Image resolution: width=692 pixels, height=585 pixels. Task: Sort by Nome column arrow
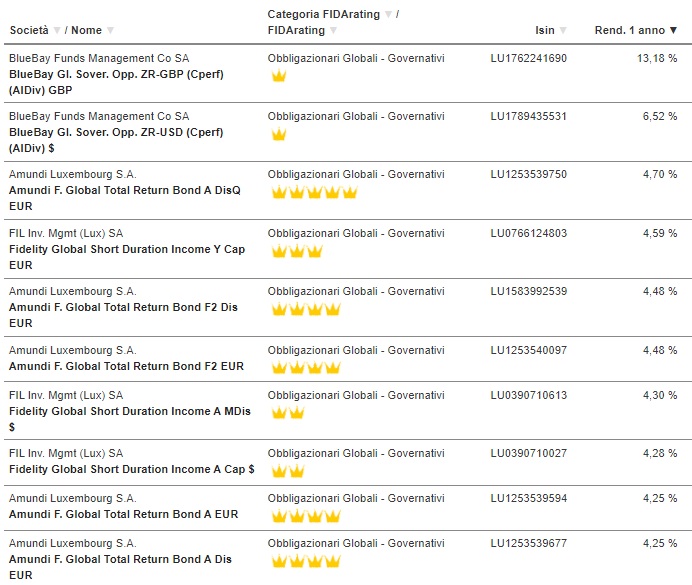110,30
